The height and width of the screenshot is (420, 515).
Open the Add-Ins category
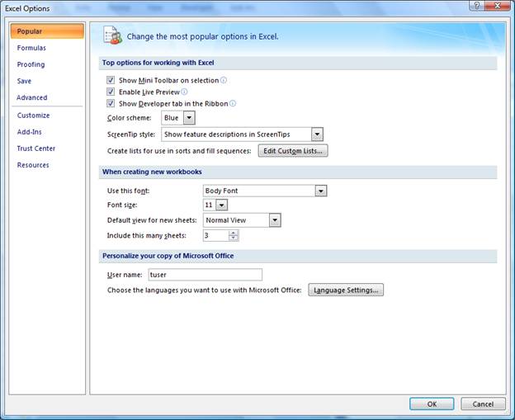(x=29, y=132)
